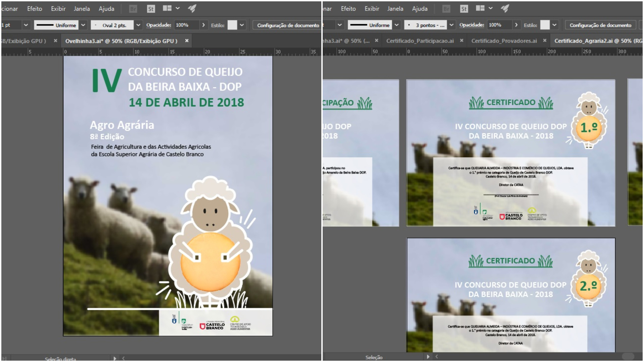Click 'Seleção direta' status text in left window
Viewport: 644px width, 362px height.
click(60, 359)
